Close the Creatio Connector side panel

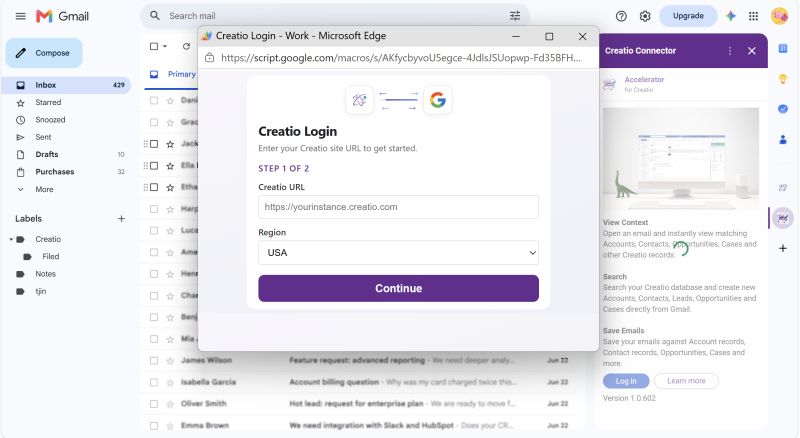(752, 51)
